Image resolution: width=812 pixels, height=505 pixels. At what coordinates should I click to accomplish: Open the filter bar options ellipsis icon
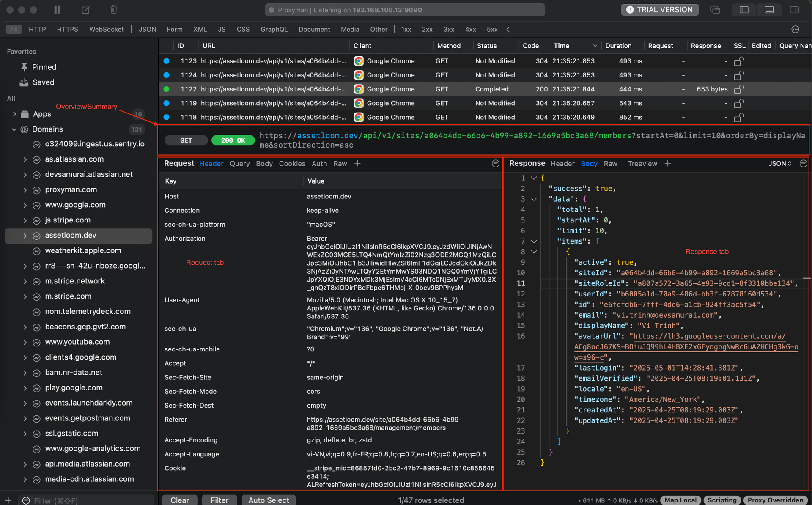pos(795,29)
